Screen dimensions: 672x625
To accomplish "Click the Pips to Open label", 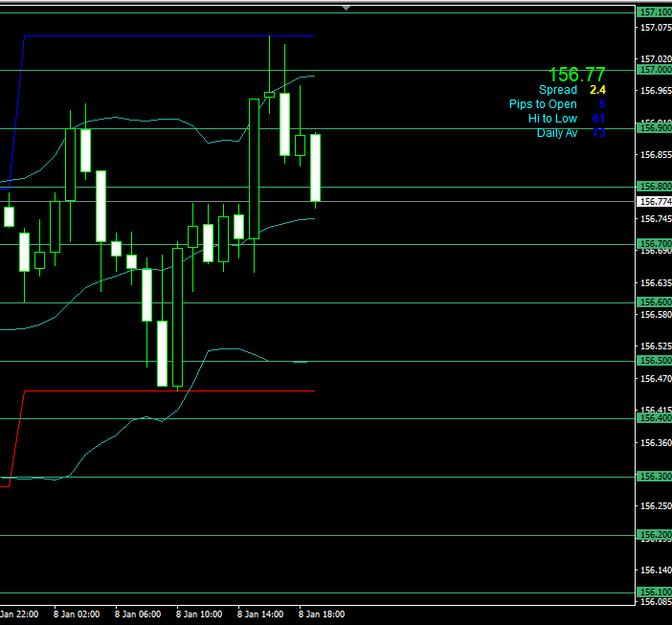I will tap(543, 104).
